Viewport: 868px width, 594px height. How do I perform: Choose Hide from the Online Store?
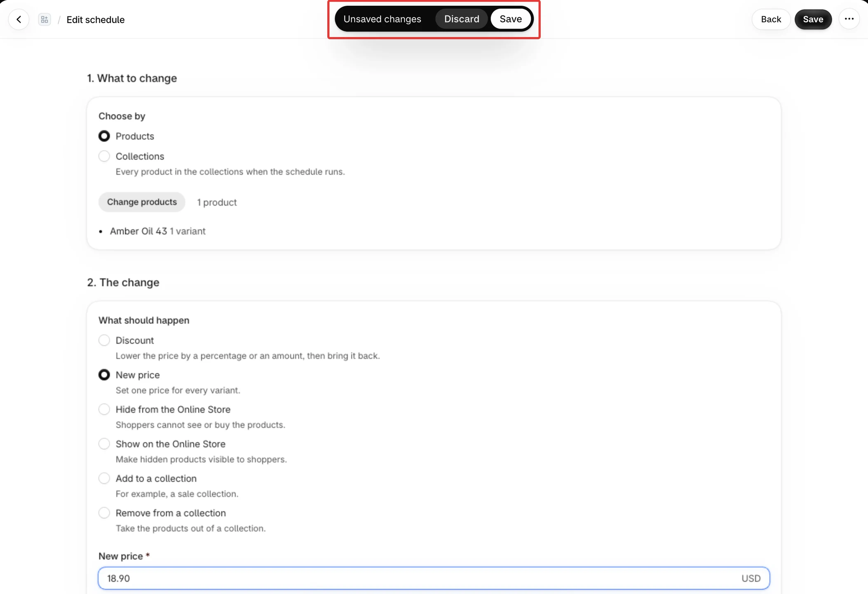[104, 409]
